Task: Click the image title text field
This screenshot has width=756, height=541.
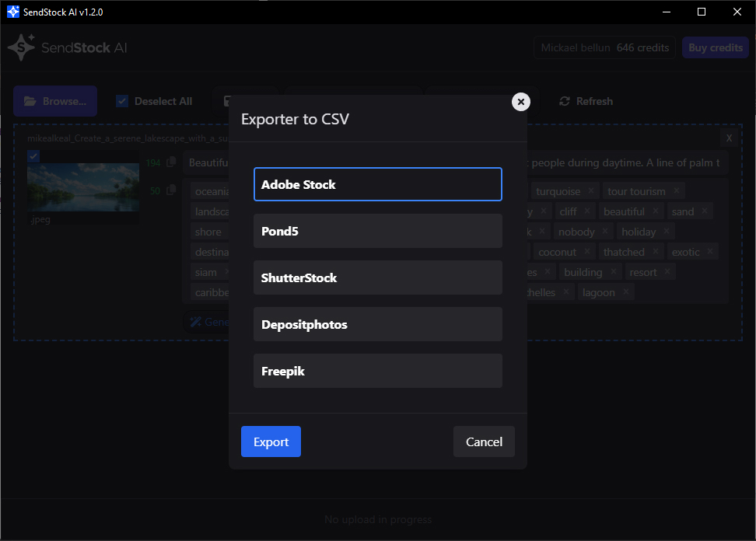Action: [x=455, y=162]
